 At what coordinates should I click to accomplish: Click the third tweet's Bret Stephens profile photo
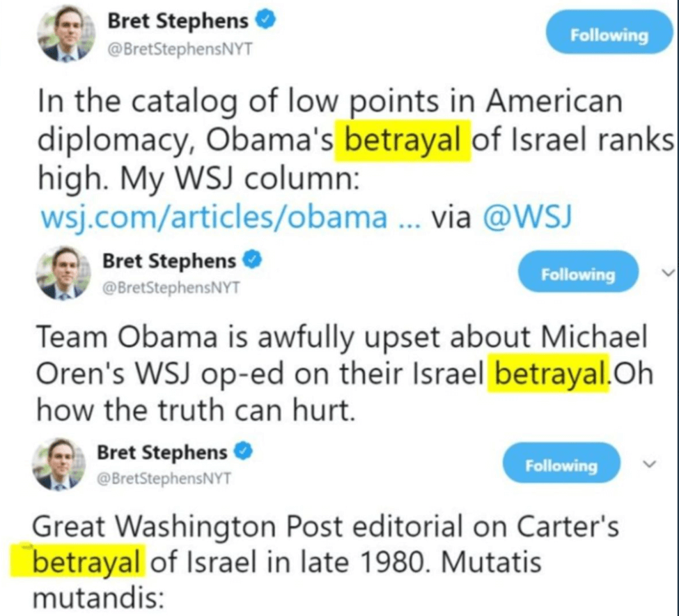click(x=59, y=463)
